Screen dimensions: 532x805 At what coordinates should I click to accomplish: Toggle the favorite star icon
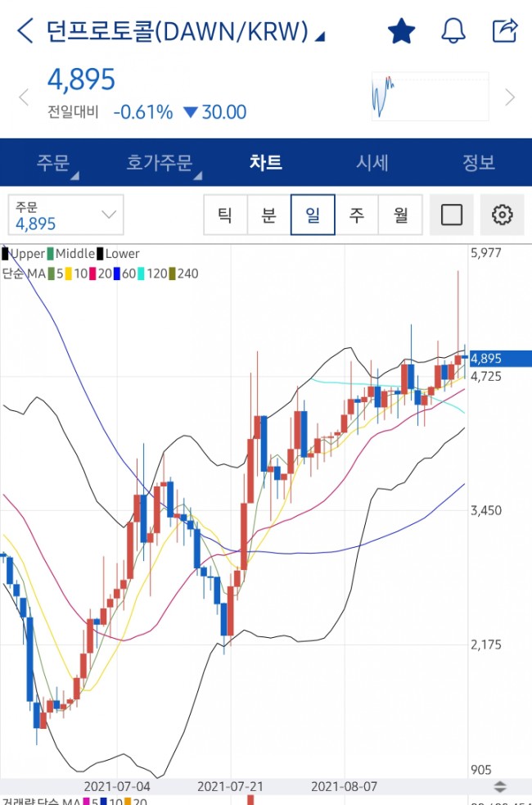(x=401, y=32)
